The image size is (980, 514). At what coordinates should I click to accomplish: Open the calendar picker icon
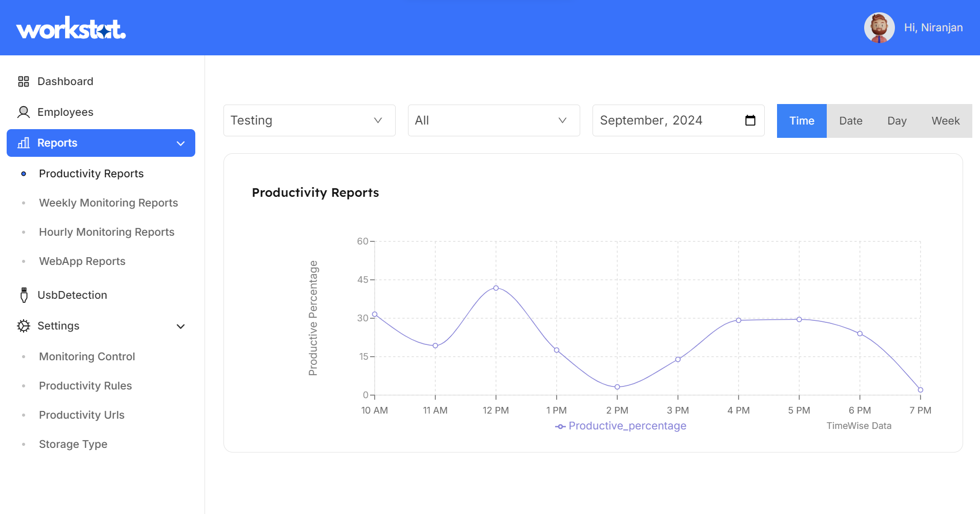click(750, 120)
